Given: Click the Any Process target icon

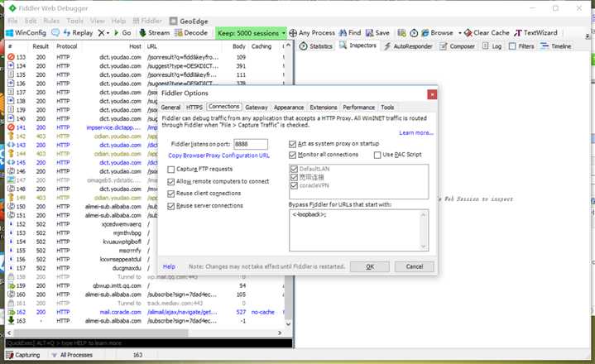Looking at the screenshot, I should pos(293,33).
